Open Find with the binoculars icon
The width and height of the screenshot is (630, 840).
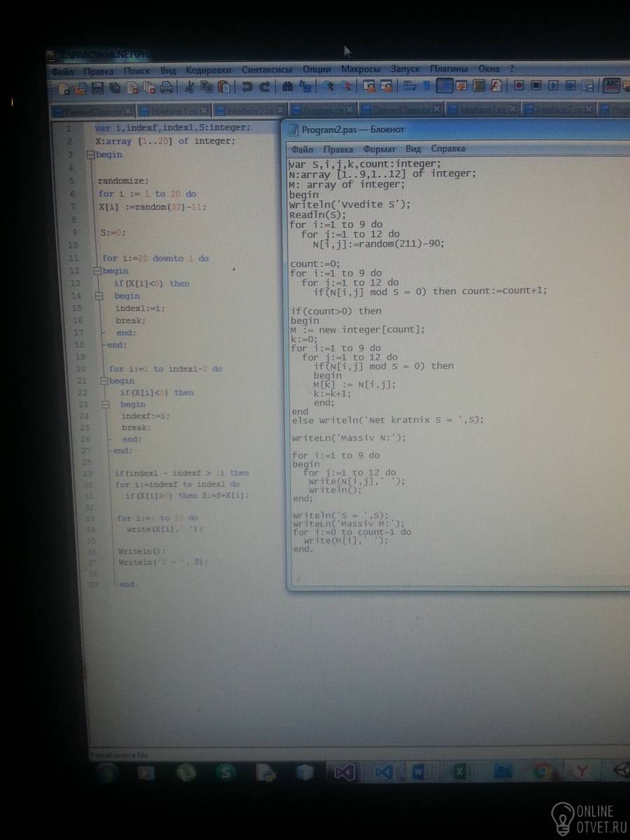tap(287, 87)
